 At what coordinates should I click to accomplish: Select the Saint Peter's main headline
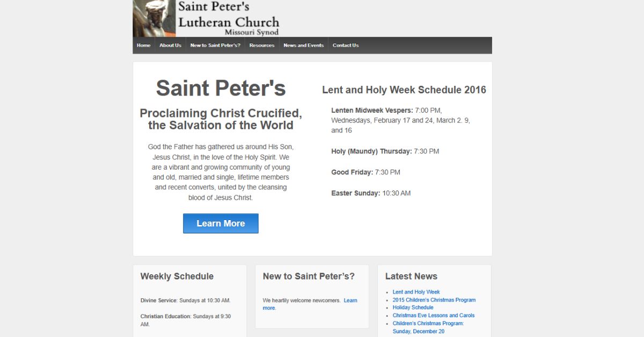click(221, 88)
